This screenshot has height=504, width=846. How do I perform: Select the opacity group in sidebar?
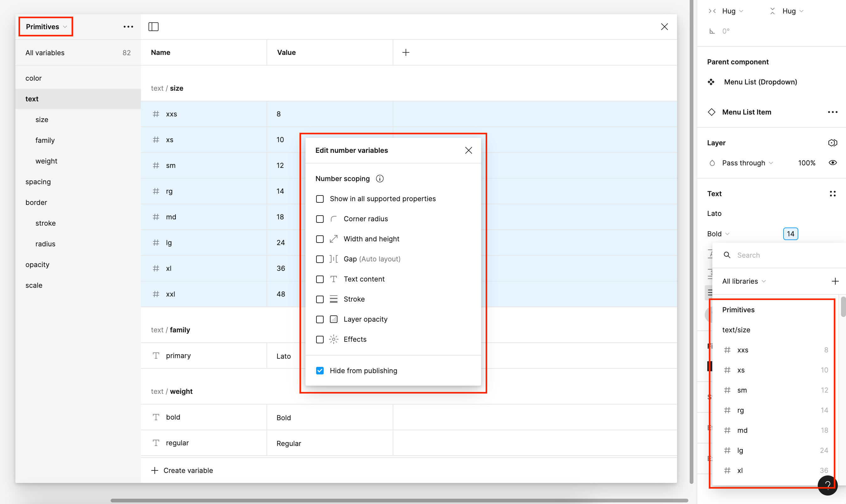click(x=78, y=265)
